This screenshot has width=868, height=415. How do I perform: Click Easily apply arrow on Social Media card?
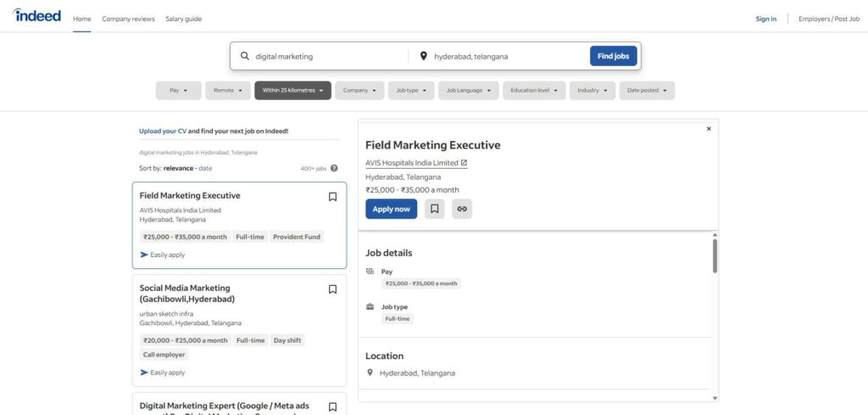click(144, 373)
